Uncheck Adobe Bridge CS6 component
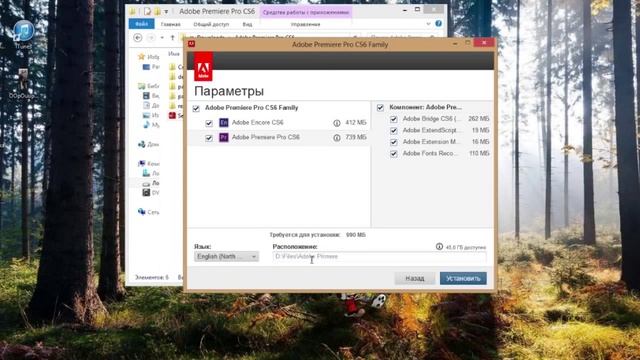Screen dimensions: 640x360 pos(393,119)
